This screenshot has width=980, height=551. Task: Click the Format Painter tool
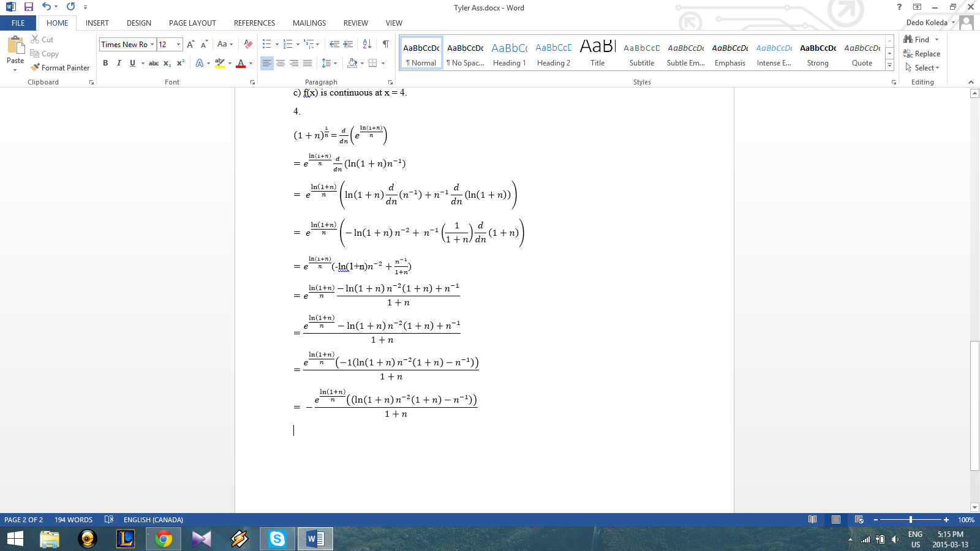[60, 68]
